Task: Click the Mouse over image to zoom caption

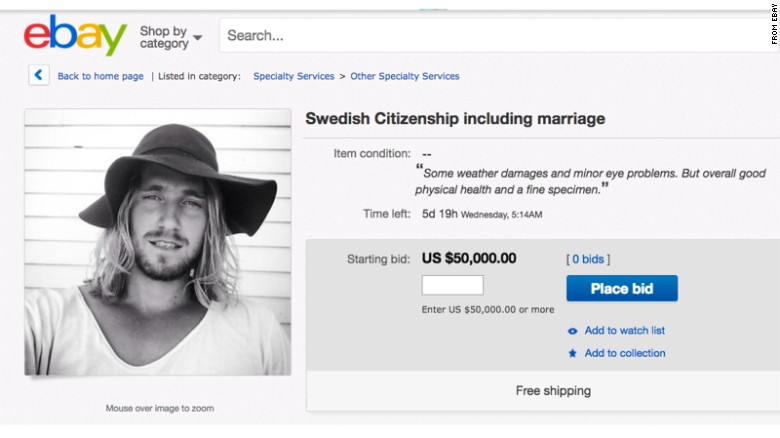Action: click(x=159, y=408)
